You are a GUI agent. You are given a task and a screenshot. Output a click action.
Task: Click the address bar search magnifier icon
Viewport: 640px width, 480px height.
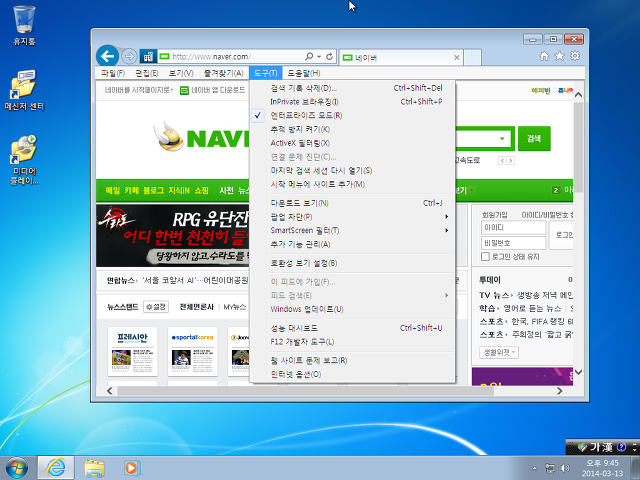point(309,56)
